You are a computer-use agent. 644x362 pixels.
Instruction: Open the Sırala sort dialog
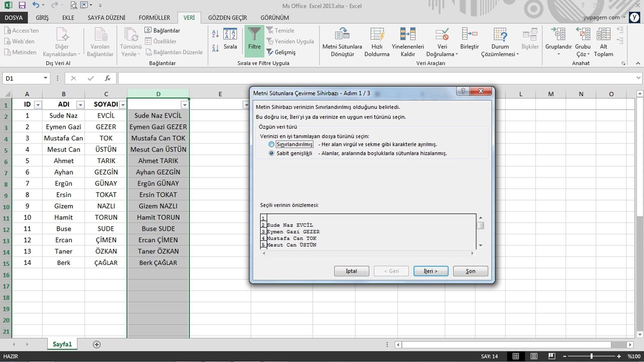pos(230,40)
